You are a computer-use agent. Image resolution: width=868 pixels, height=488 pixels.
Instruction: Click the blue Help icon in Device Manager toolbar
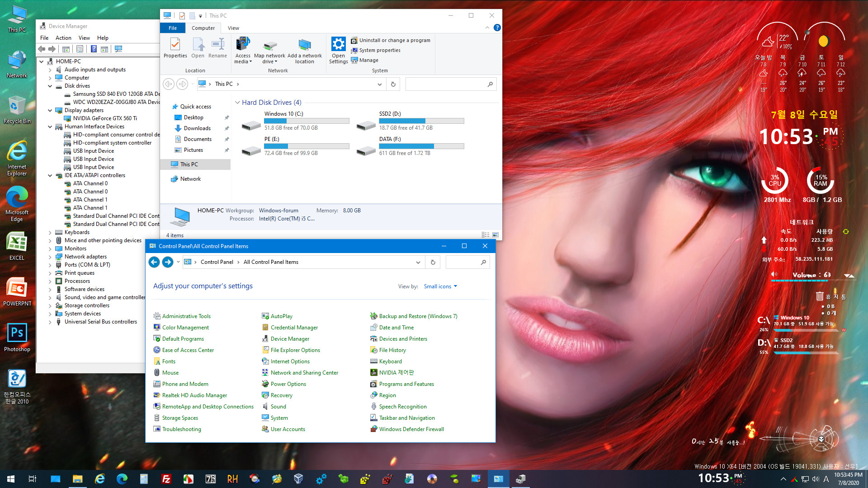click(x=94, y=49)
